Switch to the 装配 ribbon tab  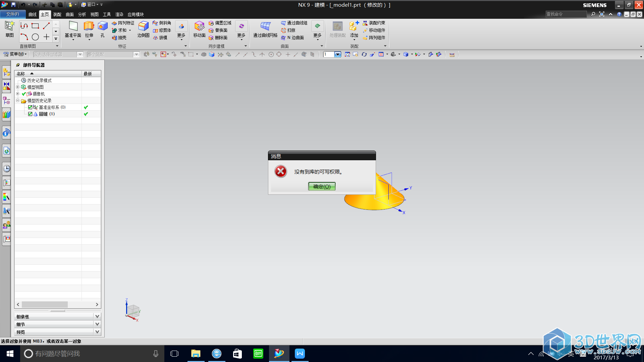point(57,14)
